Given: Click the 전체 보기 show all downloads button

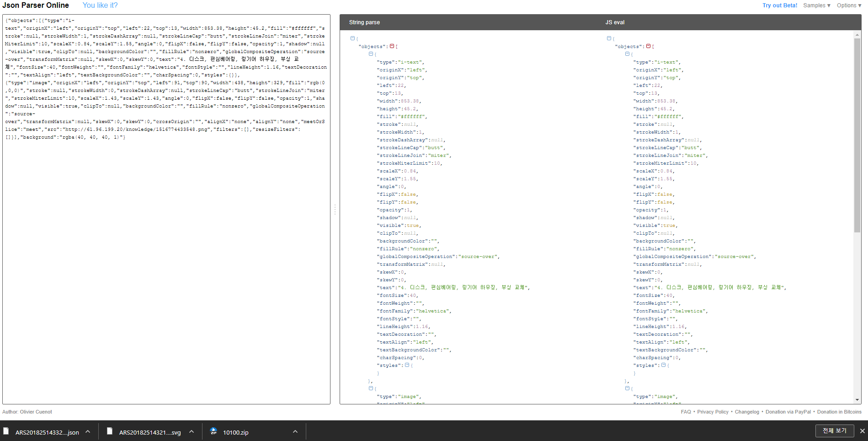Looking at the screenshot, I should click(835, 431).
